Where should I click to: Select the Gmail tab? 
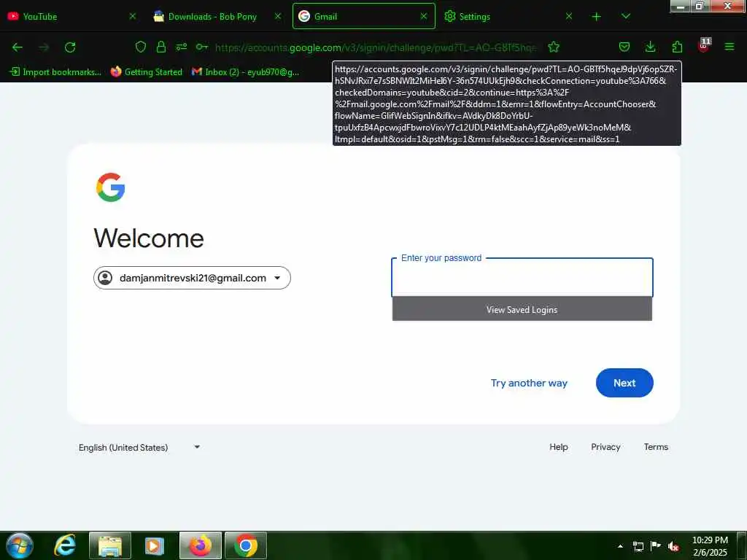364,16
